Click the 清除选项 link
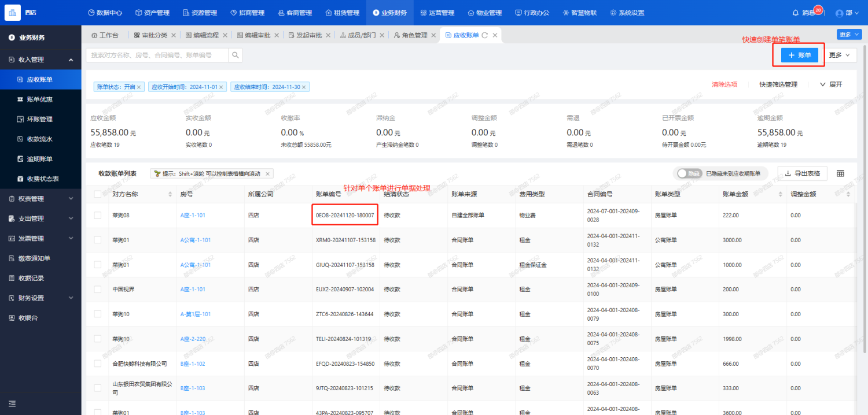The image size is (868, 415). [x=724, y=84]
